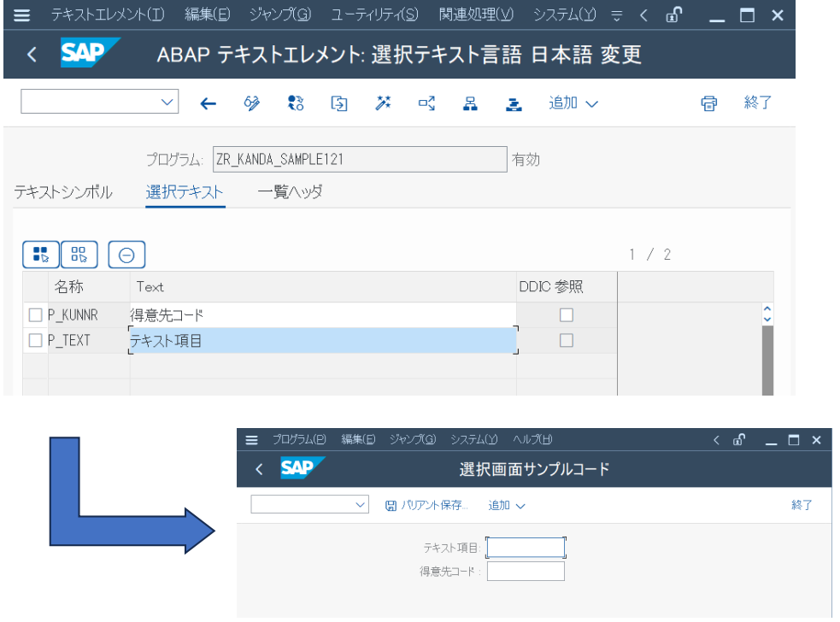Click the back arrow toolbar icon
Image resolution: width=840 pixels, height=622 pixels.
[x=208, y=103]
